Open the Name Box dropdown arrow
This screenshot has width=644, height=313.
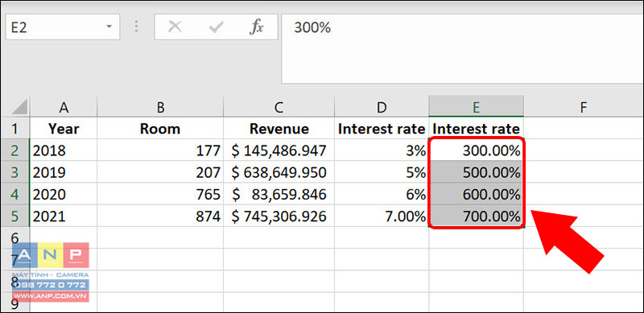109,27
